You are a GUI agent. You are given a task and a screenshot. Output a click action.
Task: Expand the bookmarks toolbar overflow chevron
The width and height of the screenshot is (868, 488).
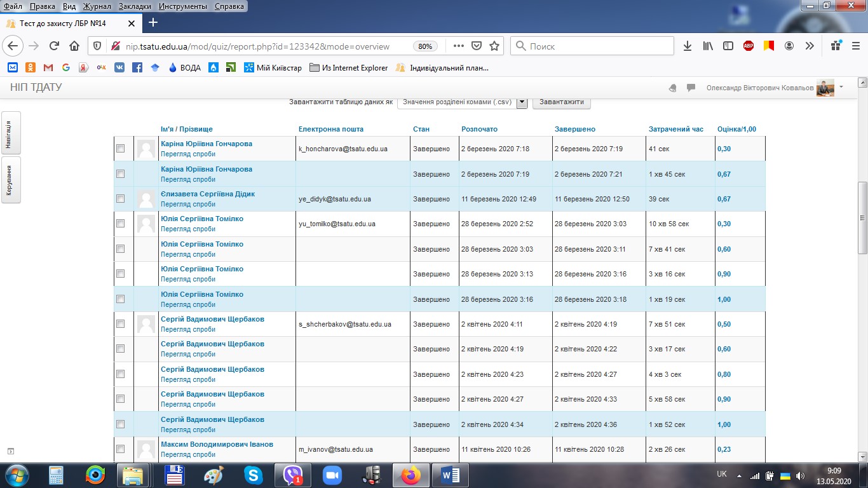tap(810, 46)
